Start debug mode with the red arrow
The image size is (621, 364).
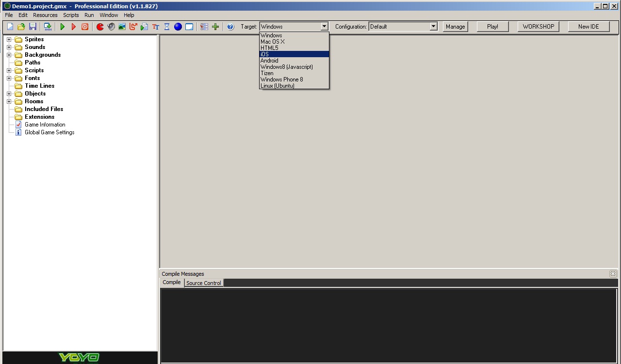[x=74, y=27]
